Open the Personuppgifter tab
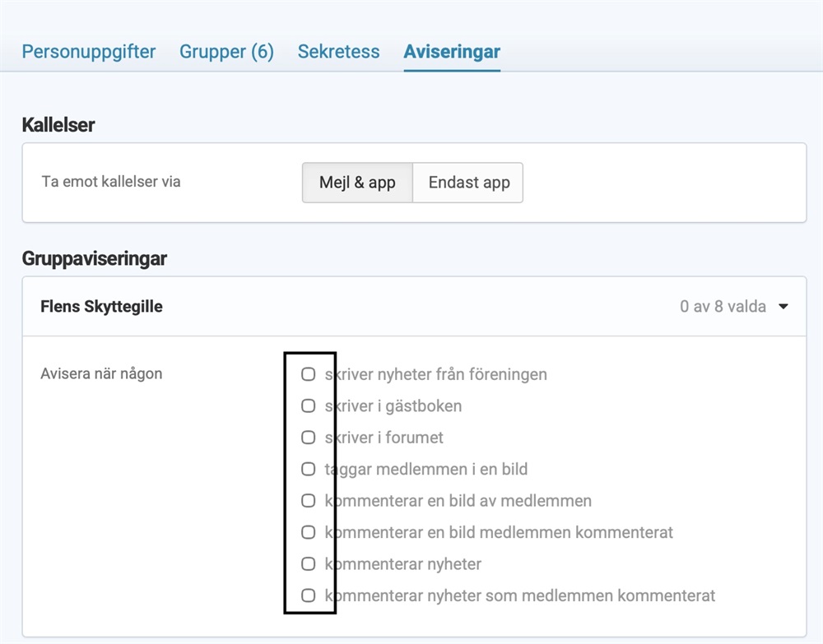 tap(89, 51)
